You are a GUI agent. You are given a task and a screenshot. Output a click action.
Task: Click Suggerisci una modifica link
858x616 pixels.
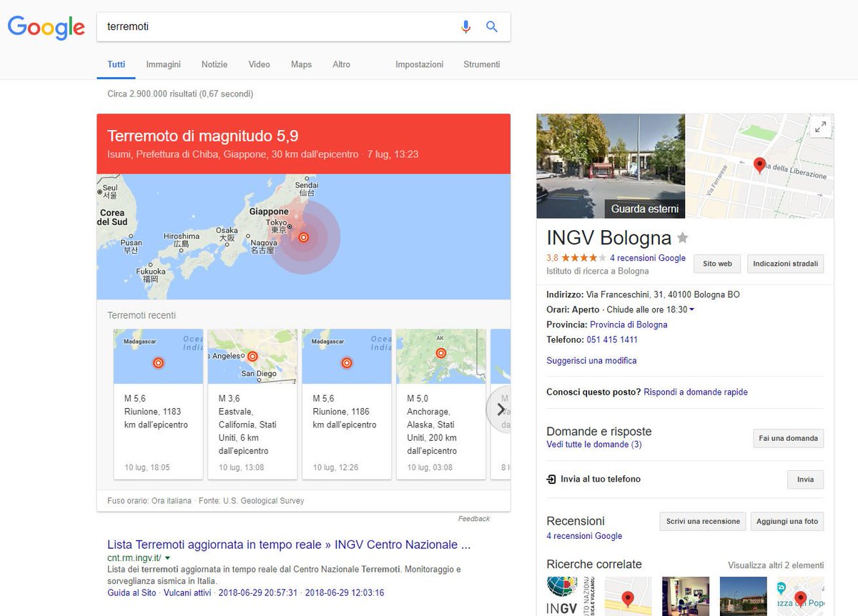(x=591, y=361)
